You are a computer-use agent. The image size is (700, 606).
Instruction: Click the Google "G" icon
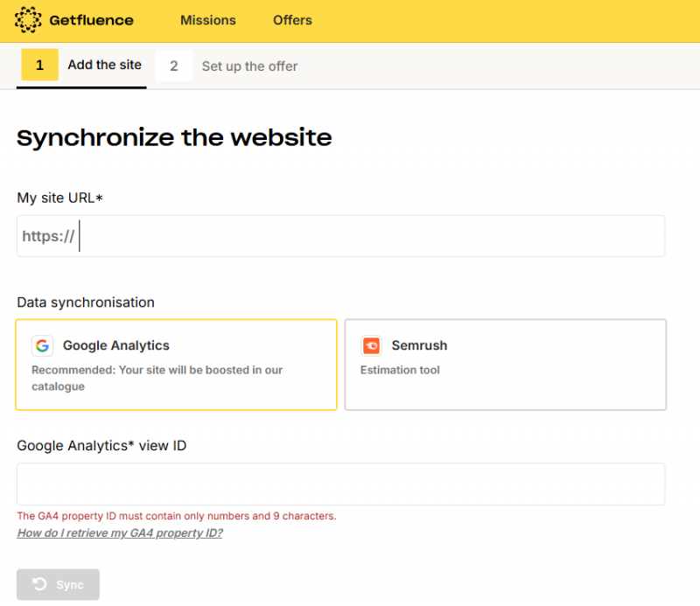tap(42, 345)
